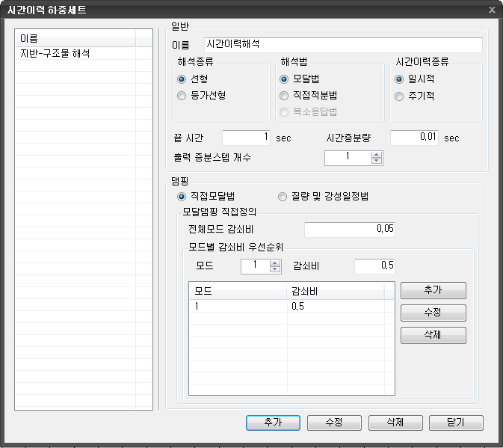Select the 등가선형 radio button

tap(182, 96)
